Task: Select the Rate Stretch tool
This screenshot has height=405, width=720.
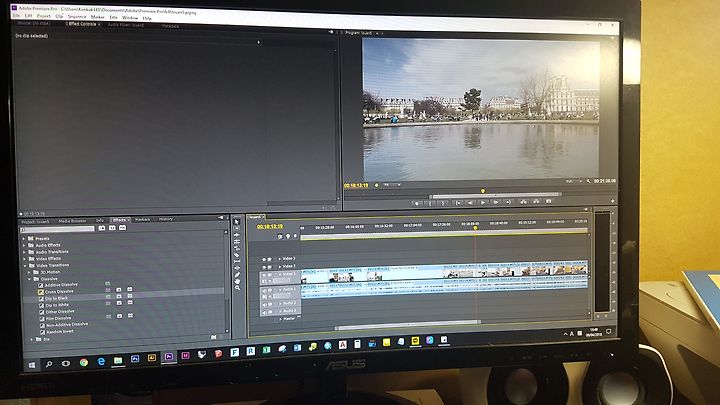Action: pyautogui.click(x=237, y=248)
